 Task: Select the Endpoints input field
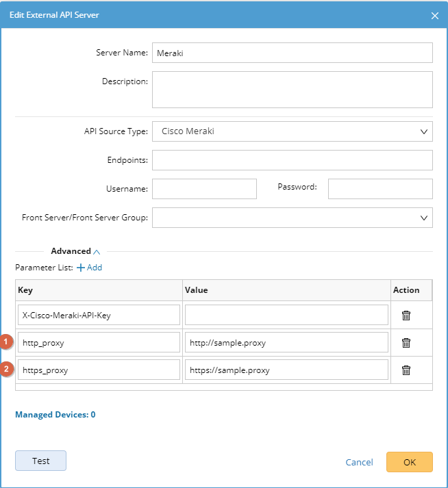tap(293, 160)
